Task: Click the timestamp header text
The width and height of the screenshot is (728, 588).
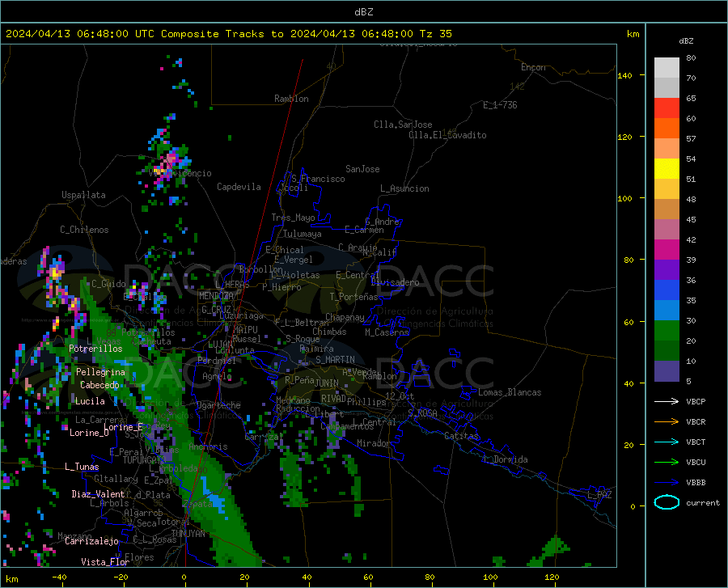Action: (228, 33)
